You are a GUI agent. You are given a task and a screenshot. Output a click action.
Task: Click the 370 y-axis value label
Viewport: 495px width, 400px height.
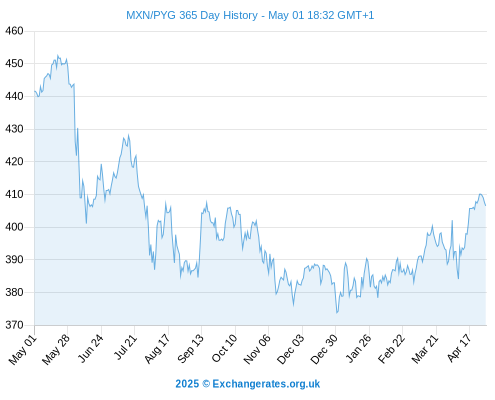pos(14,325)
